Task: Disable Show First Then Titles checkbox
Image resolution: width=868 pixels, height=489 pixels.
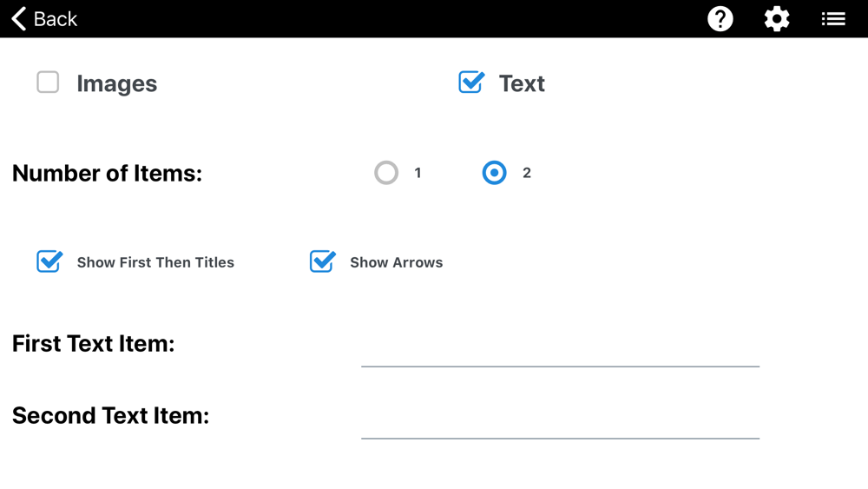Action: click(x=49, y=261)
